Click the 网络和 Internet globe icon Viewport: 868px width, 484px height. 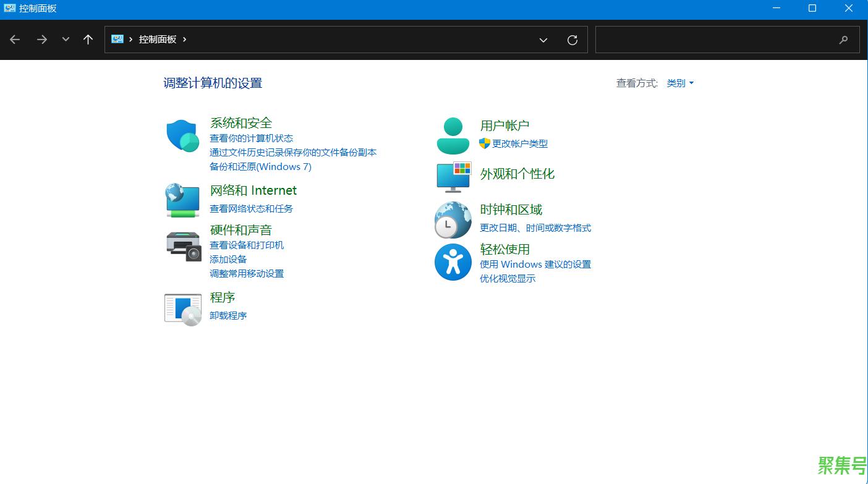pyautogui.click(x=182, y=200)
